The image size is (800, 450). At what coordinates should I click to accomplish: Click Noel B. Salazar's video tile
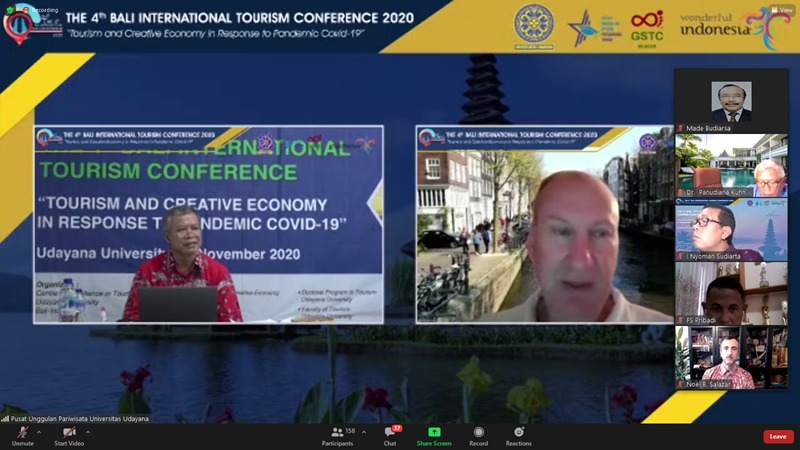(730, 357)
